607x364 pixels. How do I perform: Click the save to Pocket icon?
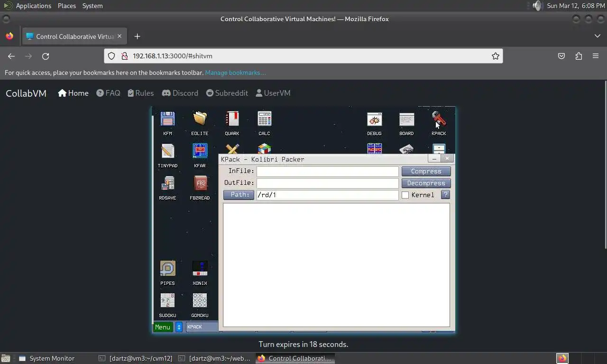click(x=561, y=56)
